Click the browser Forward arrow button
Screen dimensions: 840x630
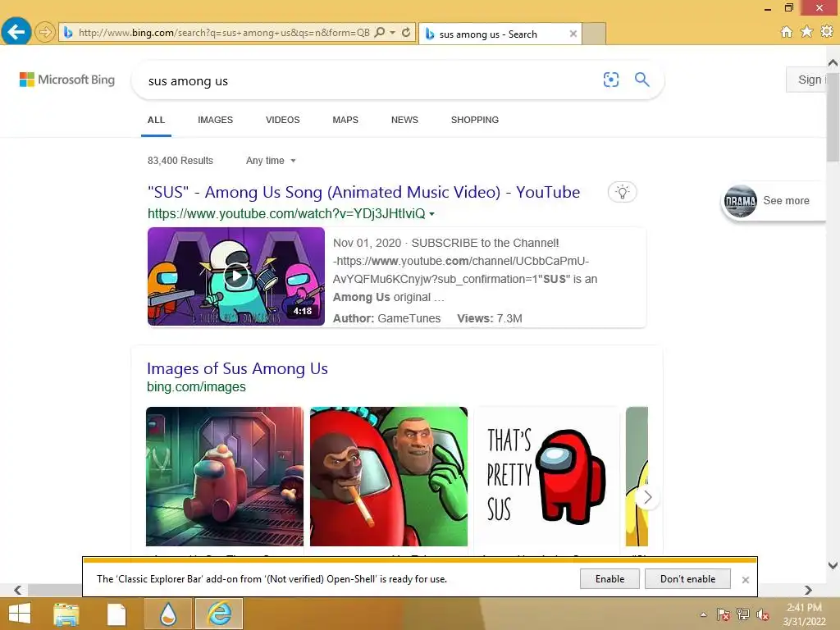point(45,32)
